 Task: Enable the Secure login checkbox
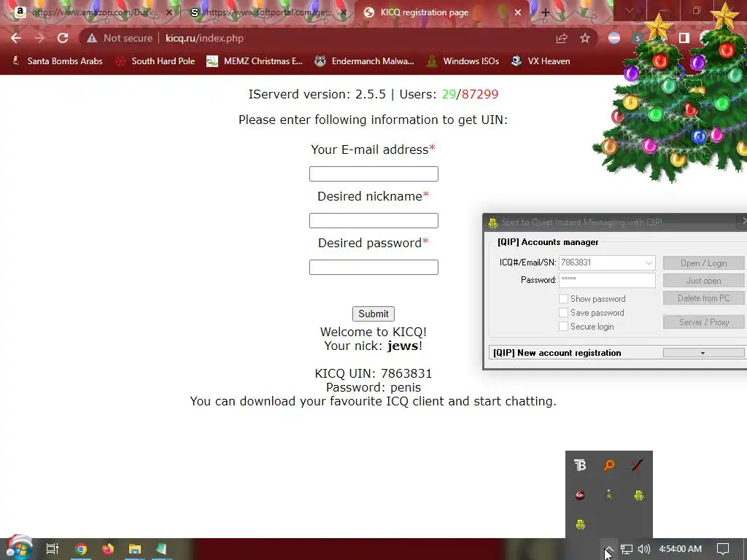coord(563,326)
